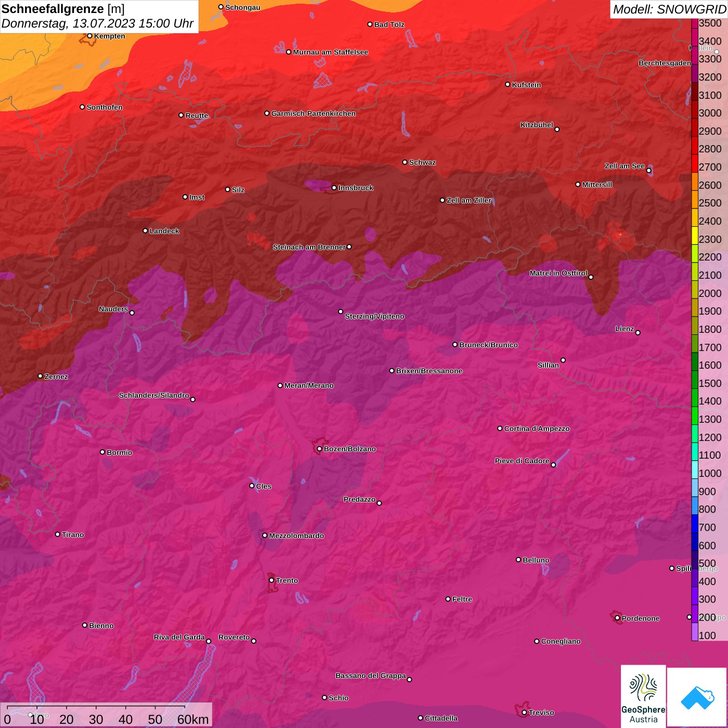The height and width of the screenshot is (728, 728).
Task: Select the Predazzo map label
Action: [x=359, y=499]
